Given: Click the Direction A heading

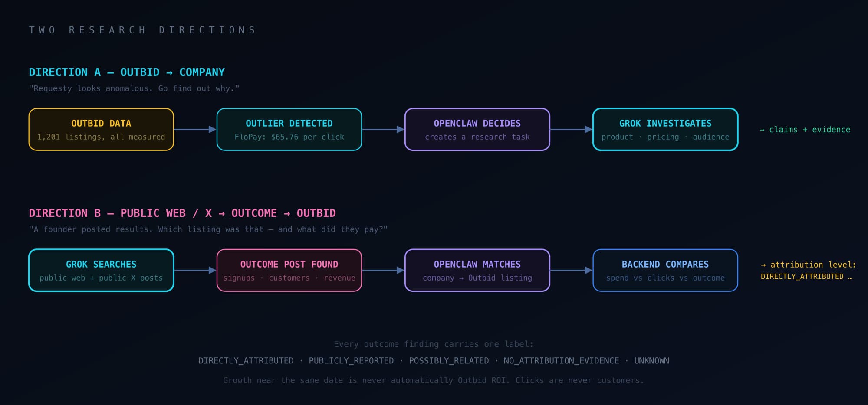Looking at the screenshot, I should click(127, 72).
